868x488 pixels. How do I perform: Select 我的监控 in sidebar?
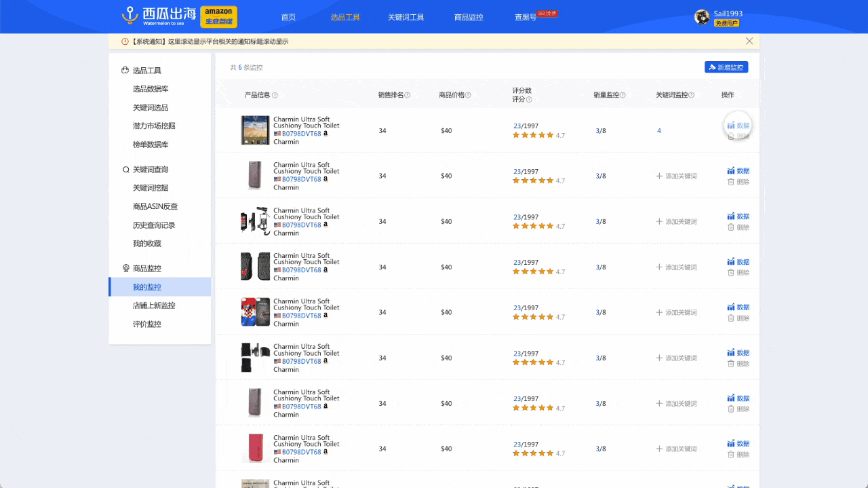click(160, 287)
